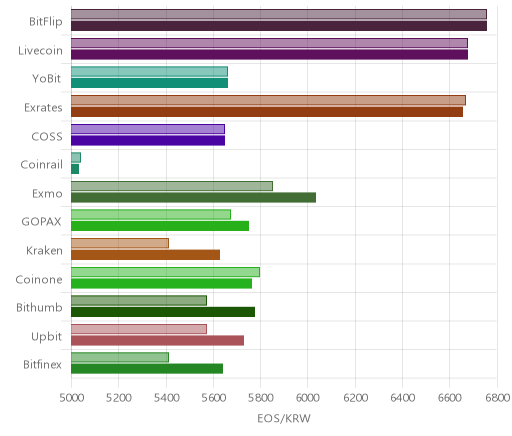
Task: Click the dark red Upbit bar
Action: 157,341
